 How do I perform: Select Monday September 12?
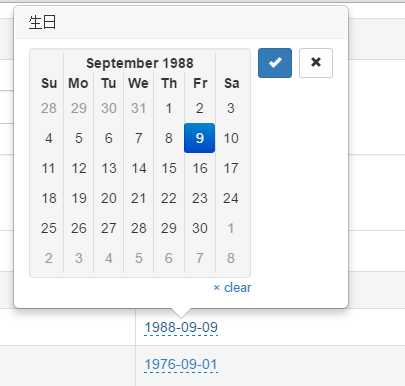79,168
